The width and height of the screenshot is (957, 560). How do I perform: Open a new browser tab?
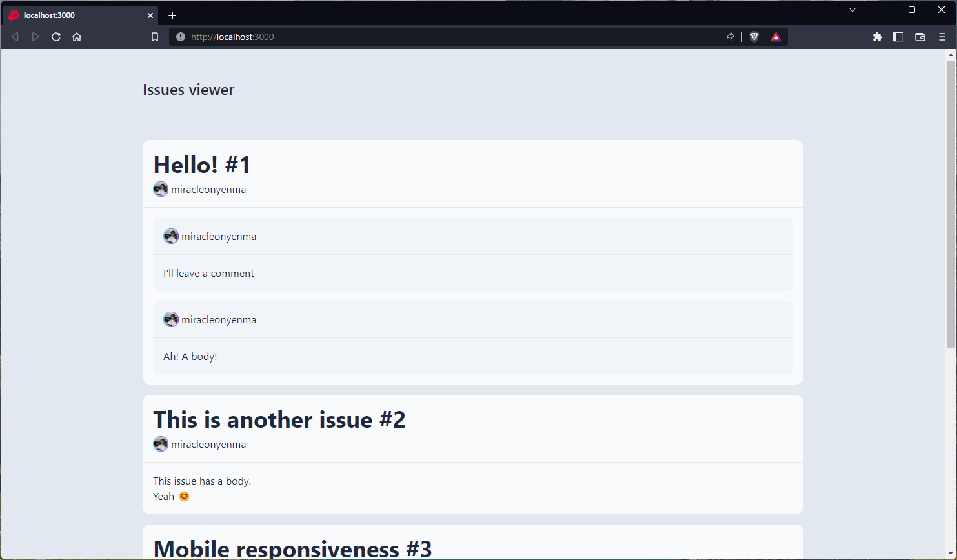point(172,15)
